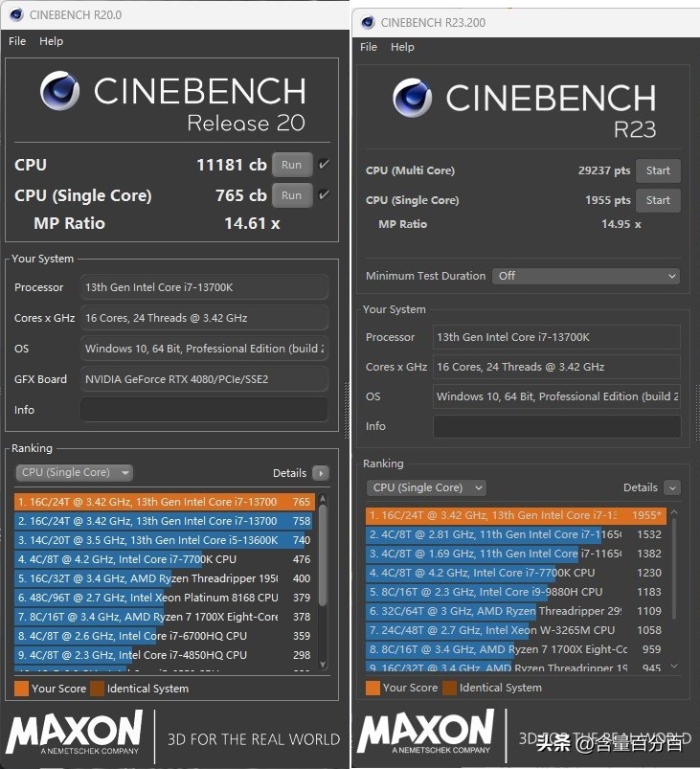
Task: Click the R23 Your Score orange swatch
Action: pos(373,688)
